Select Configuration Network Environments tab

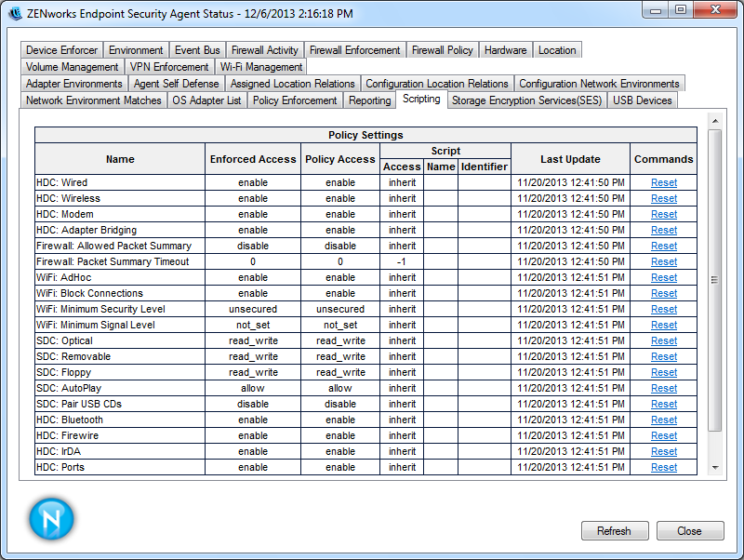coord(599,84)
